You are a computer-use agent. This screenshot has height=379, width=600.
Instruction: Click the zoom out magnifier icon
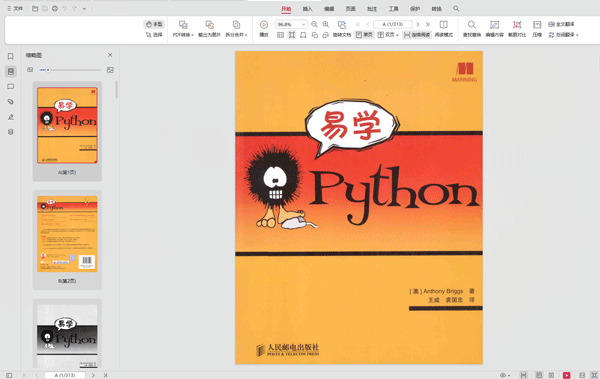314,24
